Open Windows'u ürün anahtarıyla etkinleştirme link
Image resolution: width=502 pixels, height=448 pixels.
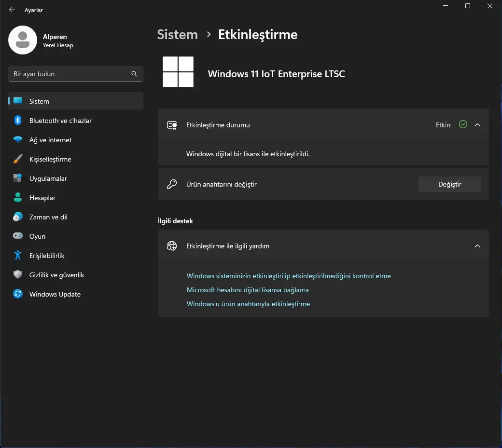tap(248, 304)
